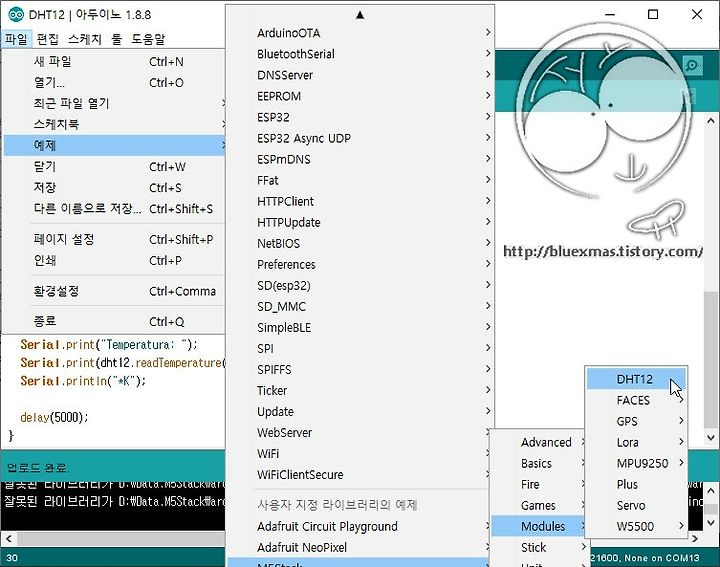Screen dimensions: 720x567
Task: Open the Stick submenu
Action: 540,547
